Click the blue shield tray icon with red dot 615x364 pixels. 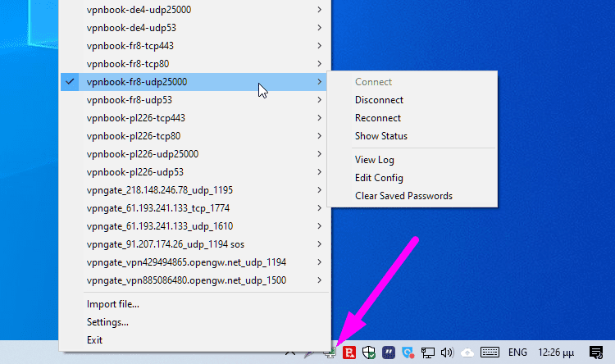[408, 353]
